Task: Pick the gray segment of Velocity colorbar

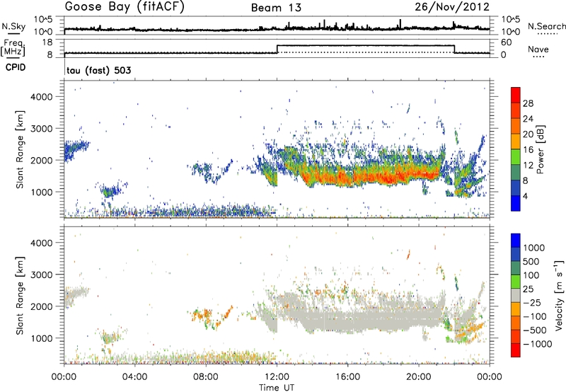Action: click(x=516, y=295)
